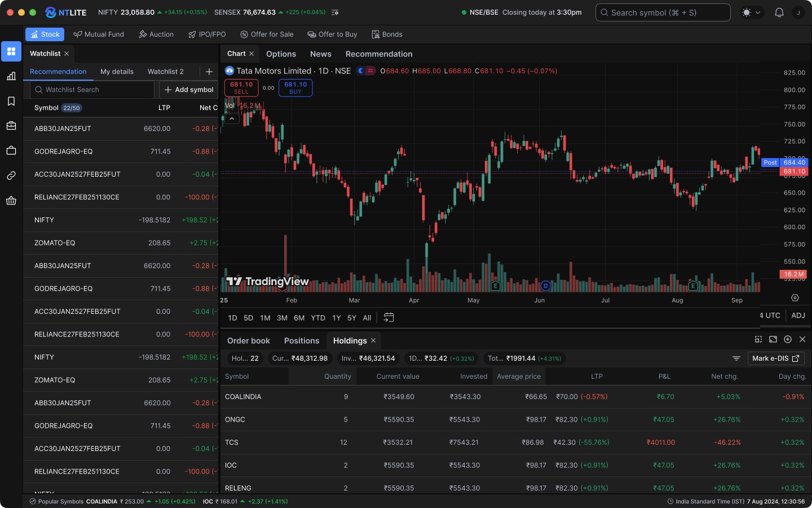Image resolution: width=812 pixels, height=508 pixels.
Task: Select the 1M chart time range
Action: (x=265, y=318)
